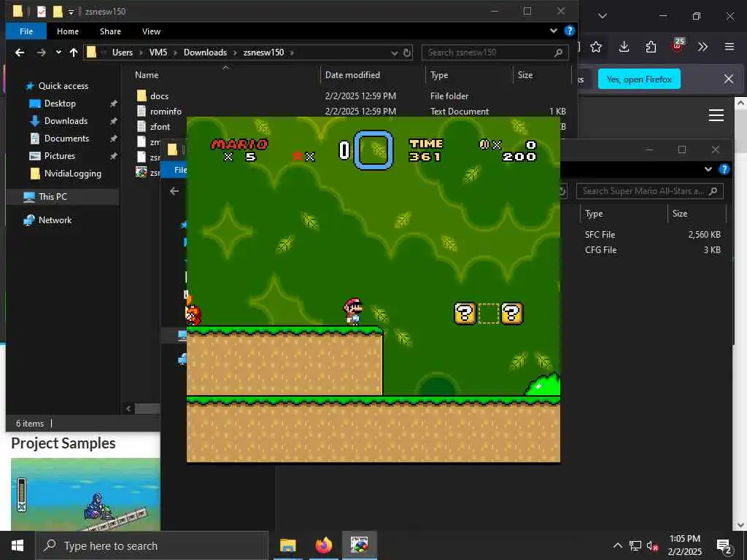Select the SFC File row
The image size is (747, 560).
point(652,235)
